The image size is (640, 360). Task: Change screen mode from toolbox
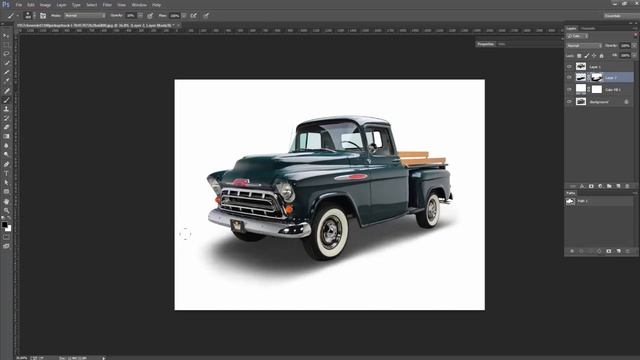click(6, 246)
